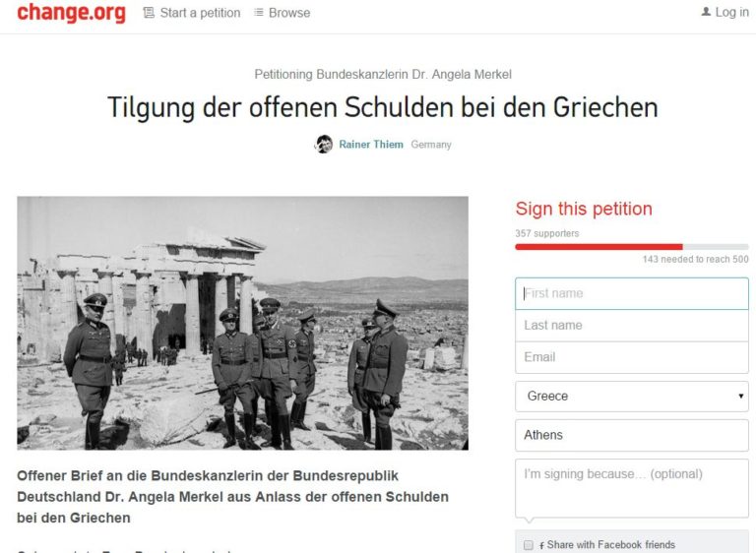Focus the First name field
The height and width of the screenshot is (553, 756).
point(632,293)
